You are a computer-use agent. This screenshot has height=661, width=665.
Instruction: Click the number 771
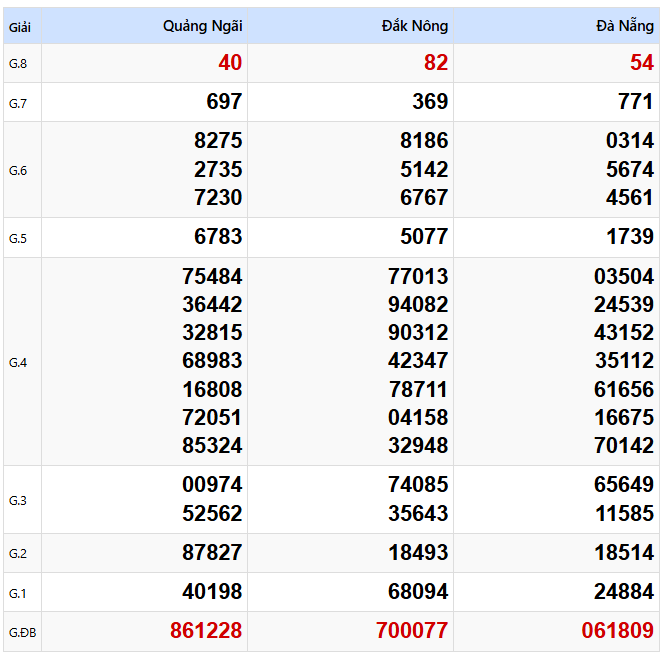pyautogui.click(x=636, y=102)
